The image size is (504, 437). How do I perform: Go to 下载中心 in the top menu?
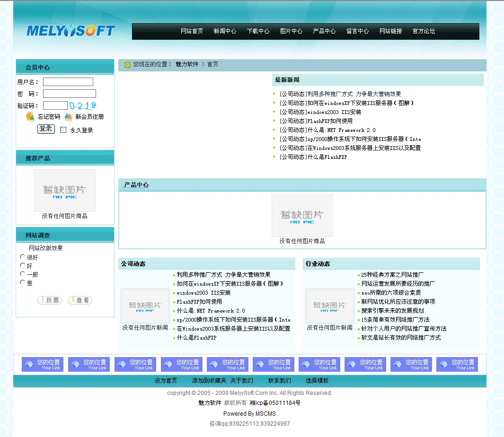coord(258,31)
